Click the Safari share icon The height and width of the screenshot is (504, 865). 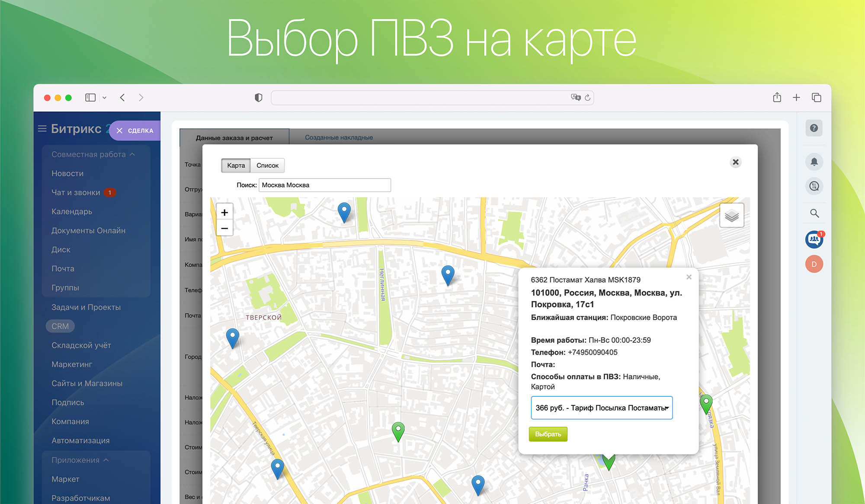(x=777, y=97)
